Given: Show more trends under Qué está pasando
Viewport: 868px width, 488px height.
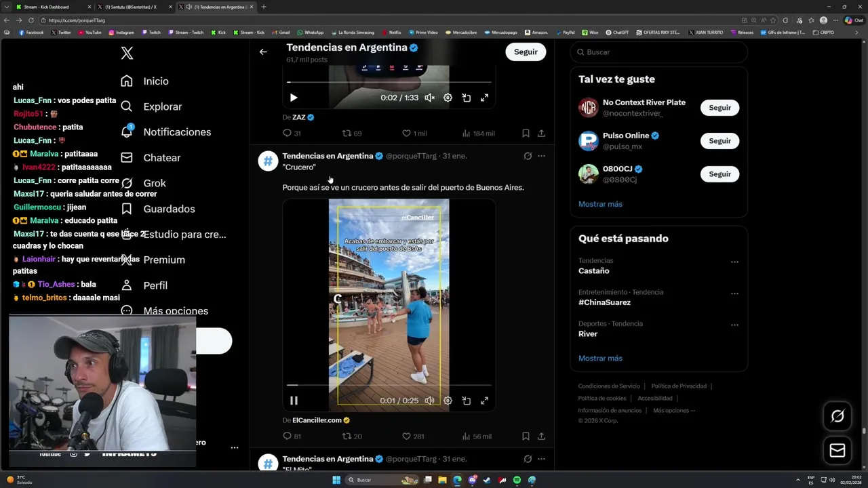Looking at the screenshot, I should pyautogui.click(x=600, y=359).
